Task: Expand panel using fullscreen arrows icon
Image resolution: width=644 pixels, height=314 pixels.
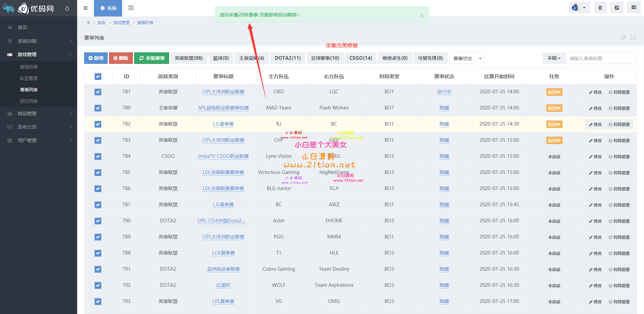Action: click(x=633, y=37)
